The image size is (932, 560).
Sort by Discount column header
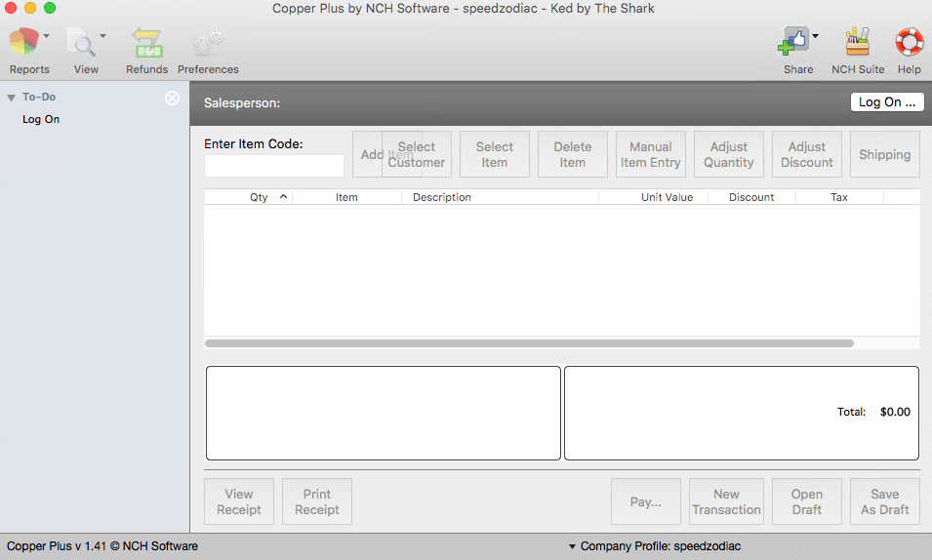[751, 197]
